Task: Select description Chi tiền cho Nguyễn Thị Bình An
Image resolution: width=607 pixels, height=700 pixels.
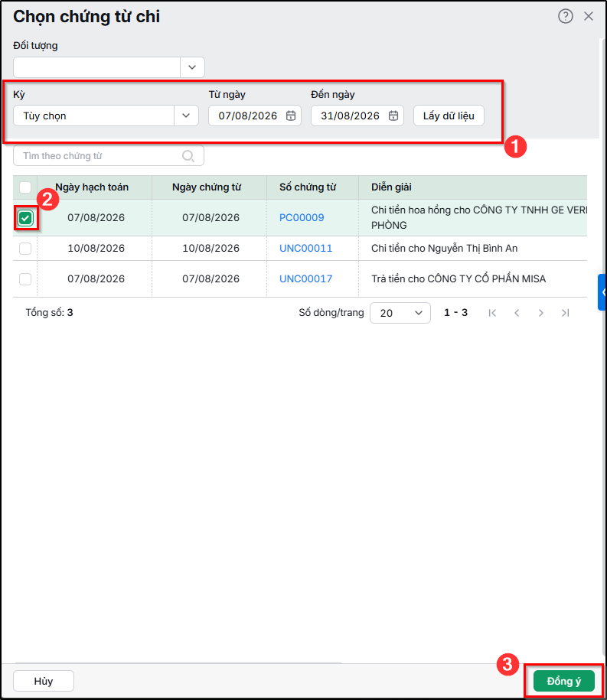Action: click(445, 248)
